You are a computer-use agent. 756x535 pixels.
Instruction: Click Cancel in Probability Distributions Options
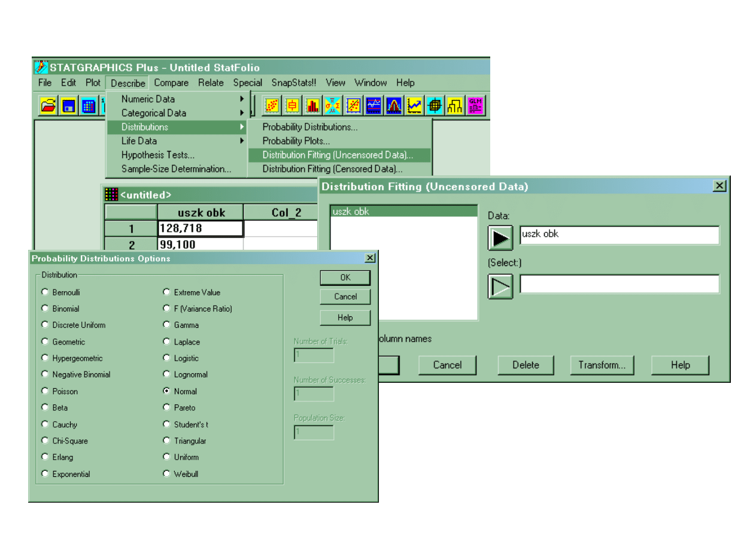pos(345,297)
